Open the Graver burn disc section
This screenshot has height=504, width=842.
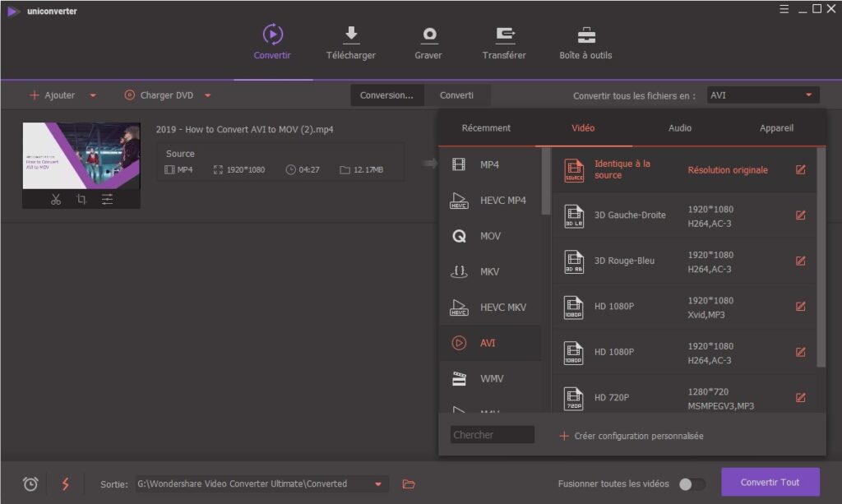[x=428, y=43]
